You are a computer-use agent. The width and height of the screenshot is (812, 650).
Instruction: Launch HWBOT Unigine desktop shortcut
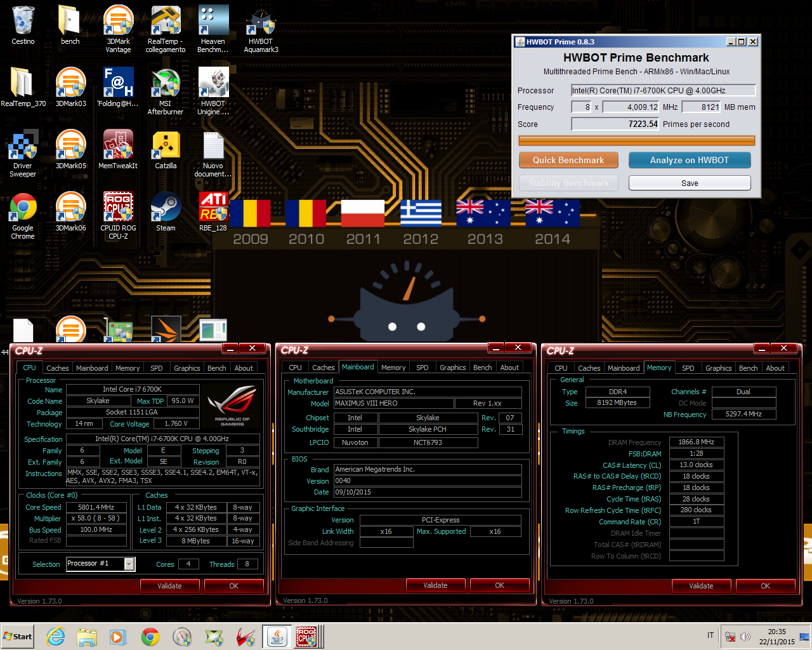click(x=213, y=91)
